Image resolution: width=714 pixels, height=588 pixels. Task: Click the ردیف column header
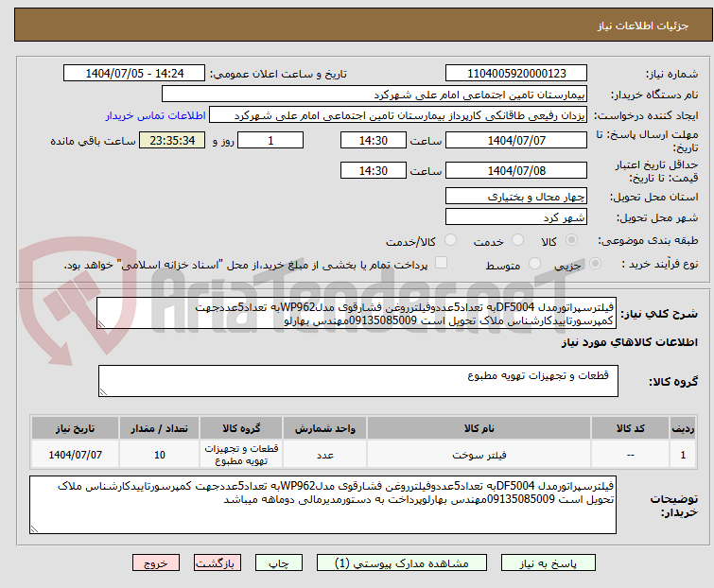pyautogui.click(x=683, y=428)
